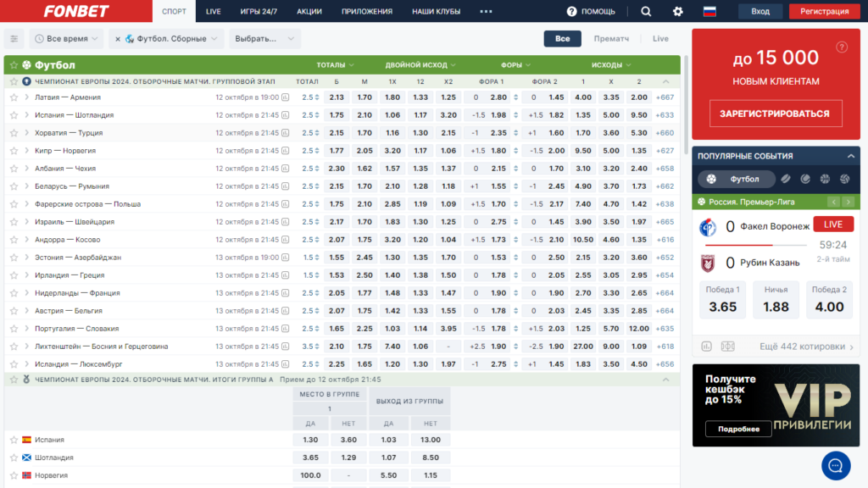Switch to the Live filter tab
Image resolution: width=868 pixels, height=488 pixels.
coord(660,39)
